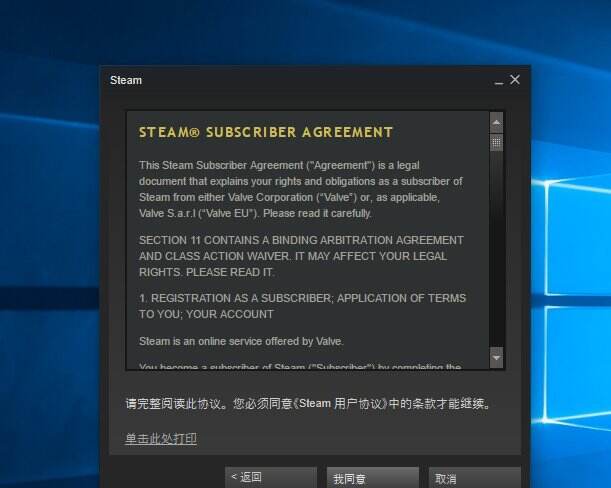Click the scrollbar thumb in agreement pane
Screen dimensions: 611x488
[496, 142]
